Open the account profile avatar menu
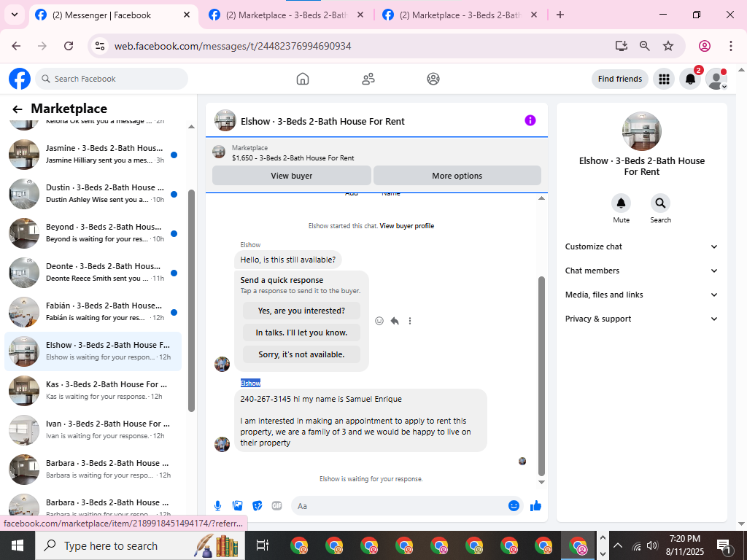 (x=716, y=79)
